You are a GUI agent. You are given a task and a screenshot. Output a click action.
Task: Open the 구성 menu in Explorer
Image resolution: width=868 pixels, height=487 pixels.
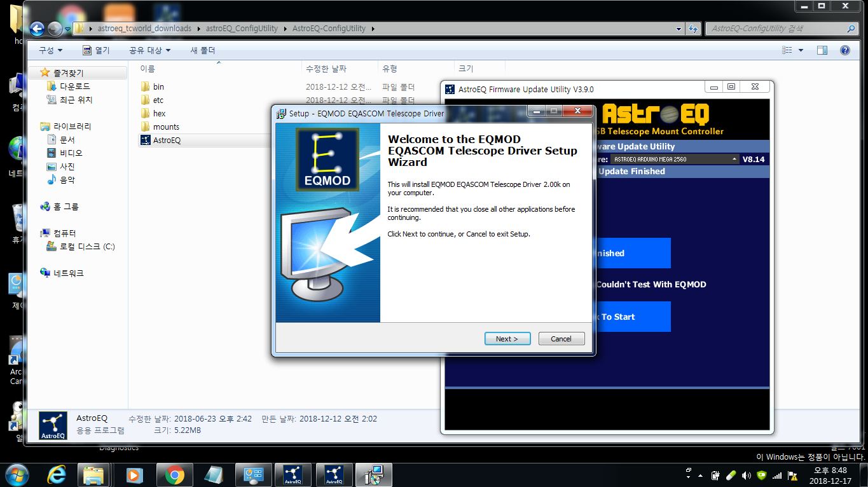50,50
